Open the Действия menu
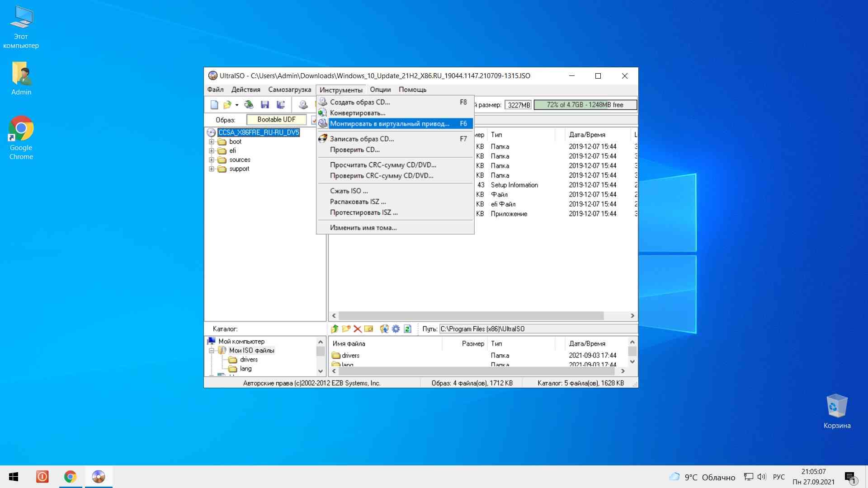This screenshot has height=488, width=868. pyautogui.click(x=245, y=89)
